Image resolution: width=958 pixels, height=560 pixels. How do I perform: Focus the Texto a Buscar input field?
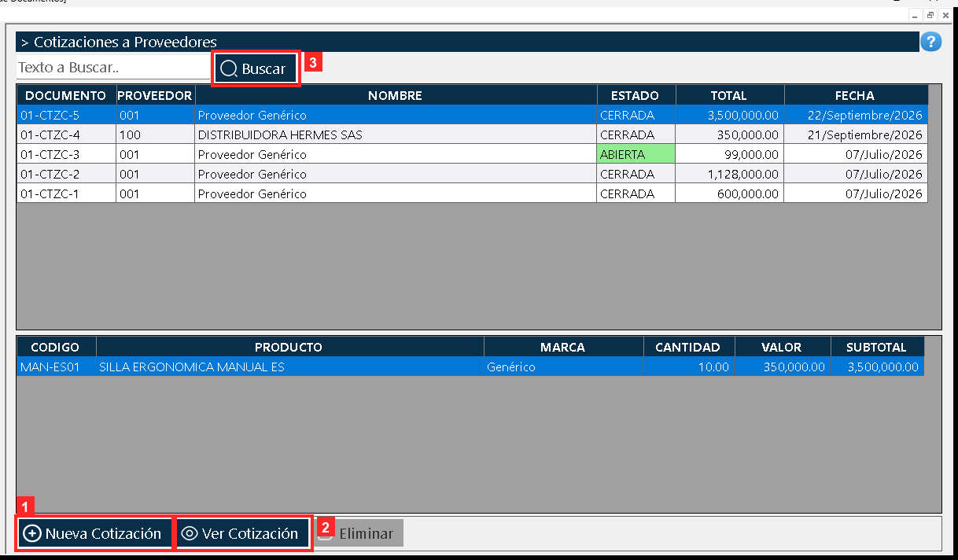coord(113,68)
